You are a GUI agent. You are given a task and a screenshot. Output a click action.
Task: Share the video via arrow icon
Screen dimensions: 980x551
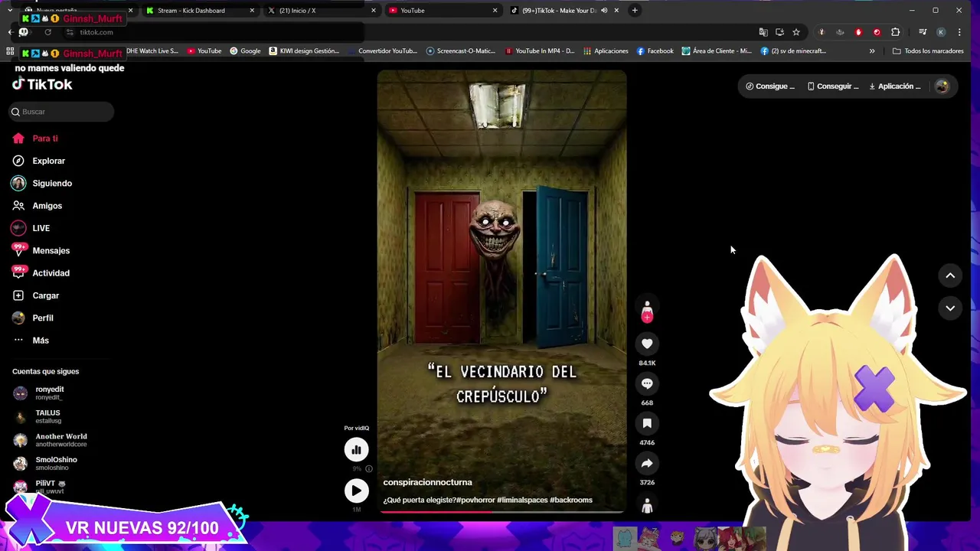click(x=647, y=464)
